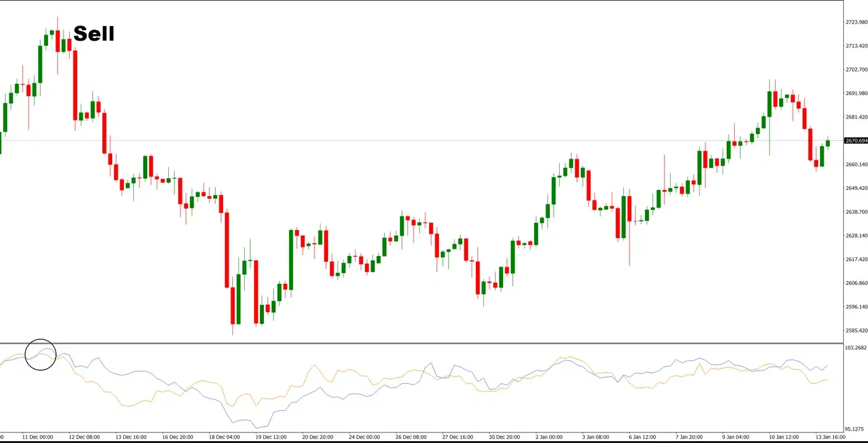The width and height of the screenshot is (868, 443).
Task: Click the 2596.140 price axis label
Action: coord(856,307)
